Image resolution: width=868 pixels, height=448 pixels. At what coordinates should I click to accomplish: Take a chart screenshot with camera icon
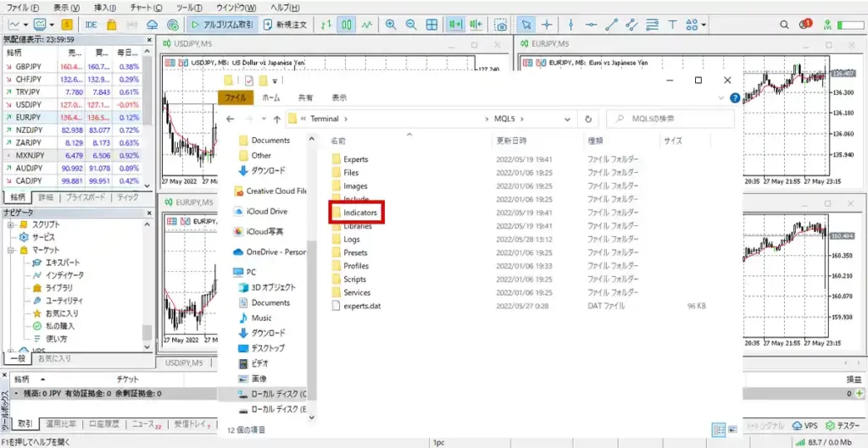point(501,25)
